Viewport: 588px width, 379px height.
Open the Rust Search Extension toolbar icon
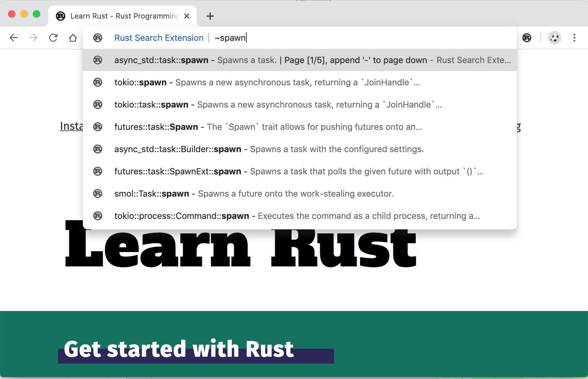point(527,38)
